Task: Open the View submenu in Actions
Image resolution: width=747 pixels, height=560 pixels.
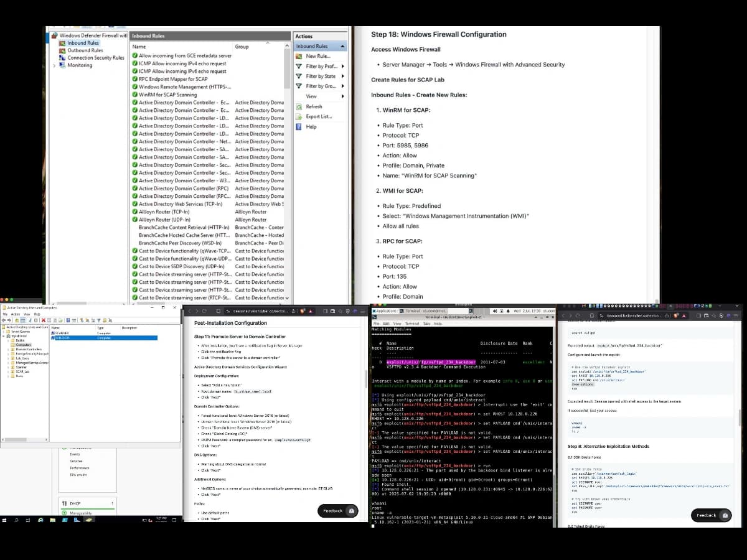Action: 320,96
